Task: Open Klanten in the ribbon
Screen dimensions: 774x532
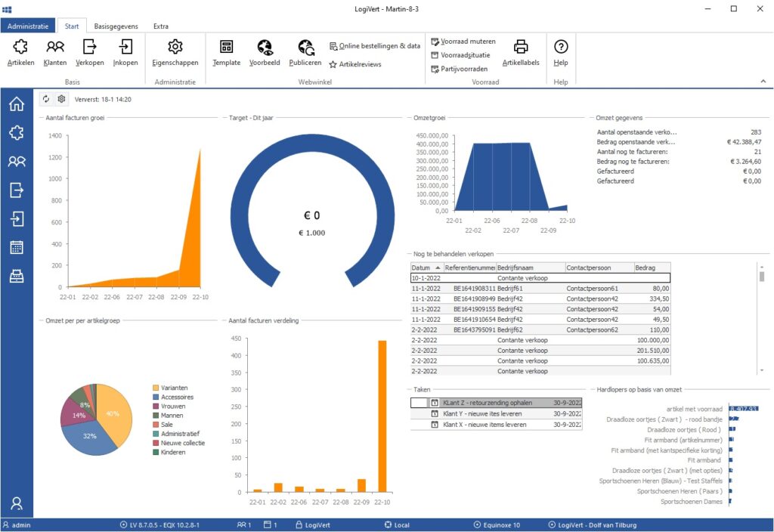Action: click(54, 53)
